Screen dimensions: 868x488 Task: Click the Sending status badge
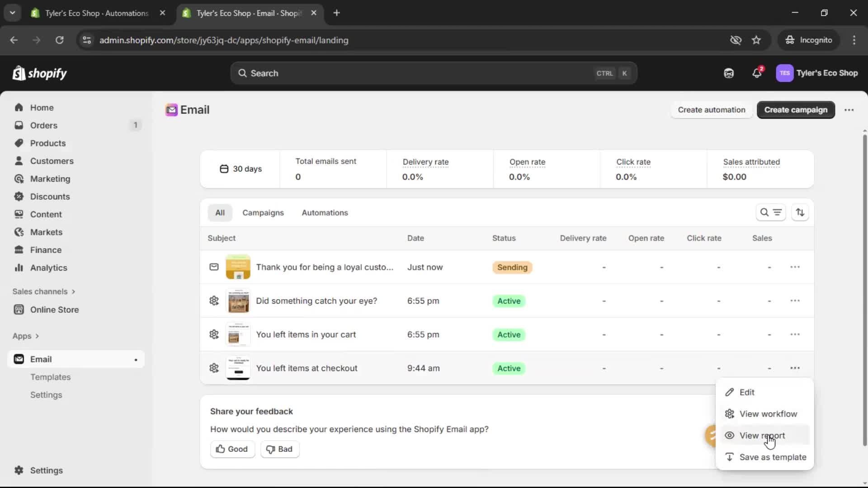(x=512, y=267)
